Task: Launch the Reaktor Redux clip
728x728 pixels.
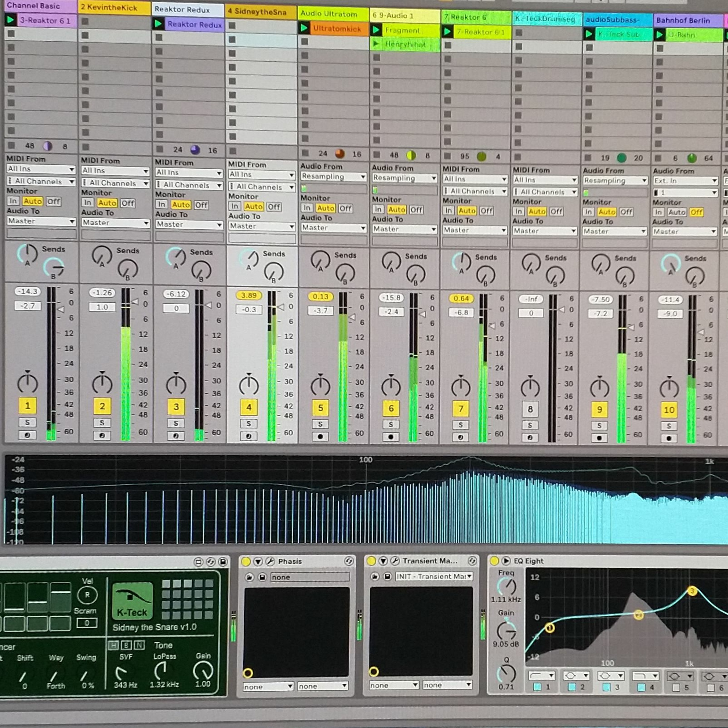Action: click(x=158, y=24)
